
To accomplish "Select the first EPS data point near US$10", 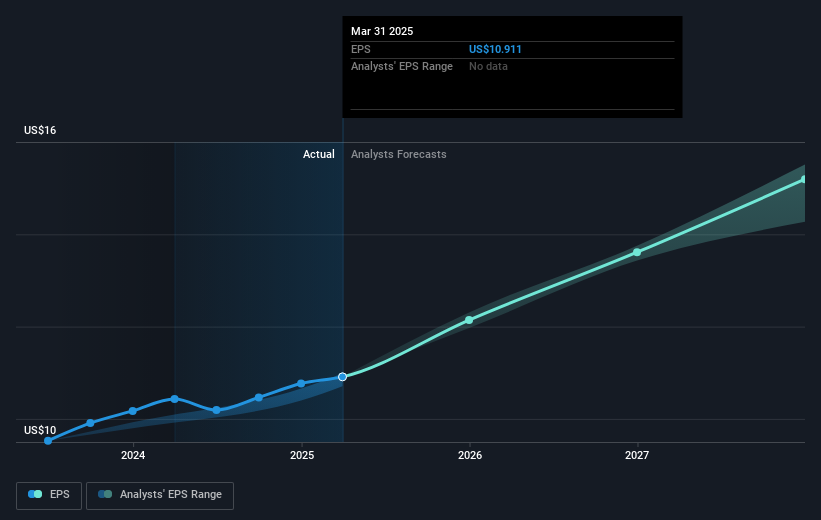I will (48, 441).
